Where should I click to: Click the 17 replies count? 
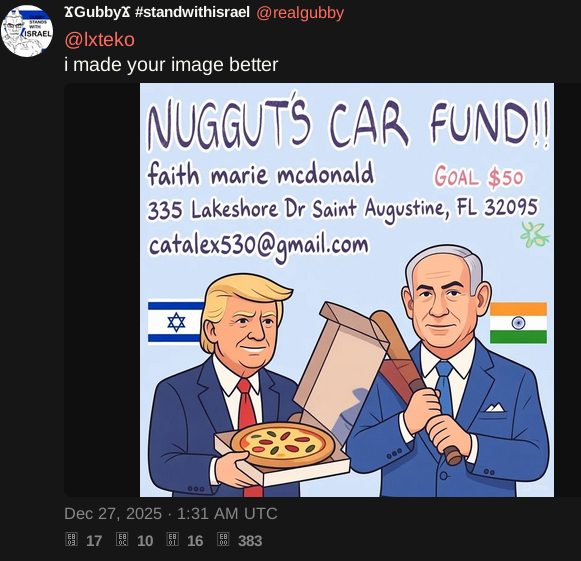[94, 541]
